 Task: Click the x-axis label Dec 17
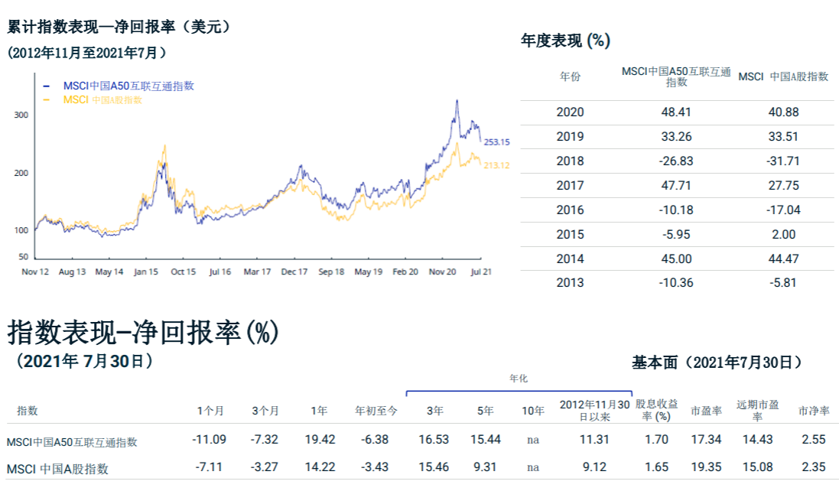coord(294,272)
